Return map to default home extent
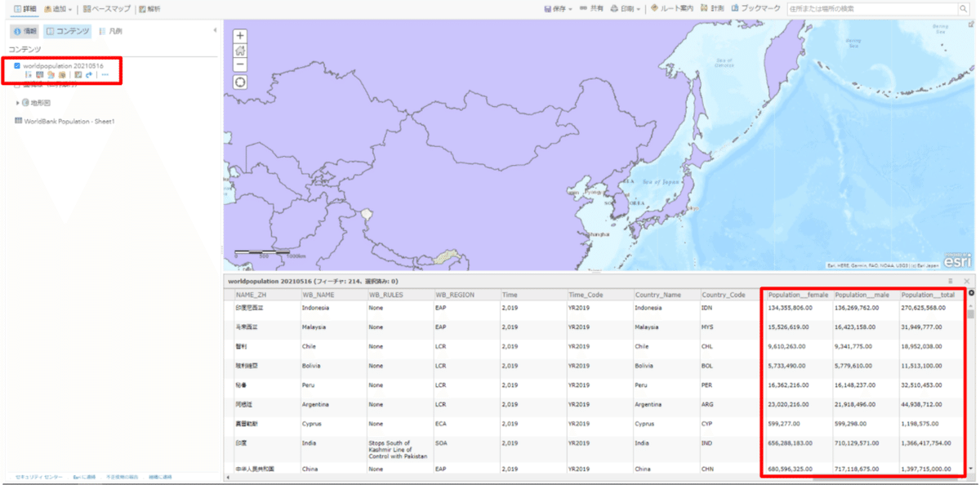Image resolution: width=980 pixels, height=485 pixels. point(240,51)
